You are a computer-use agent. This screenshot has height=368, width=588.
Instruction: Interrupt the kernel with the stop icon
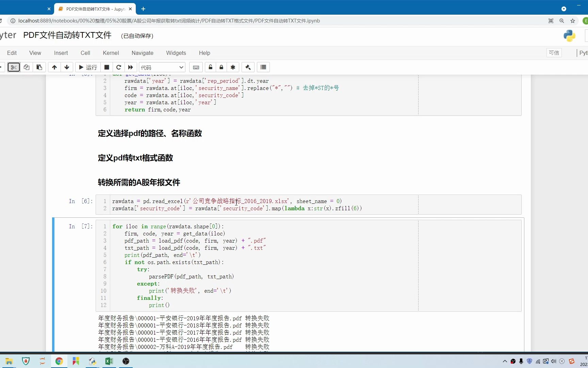[106, 67]
